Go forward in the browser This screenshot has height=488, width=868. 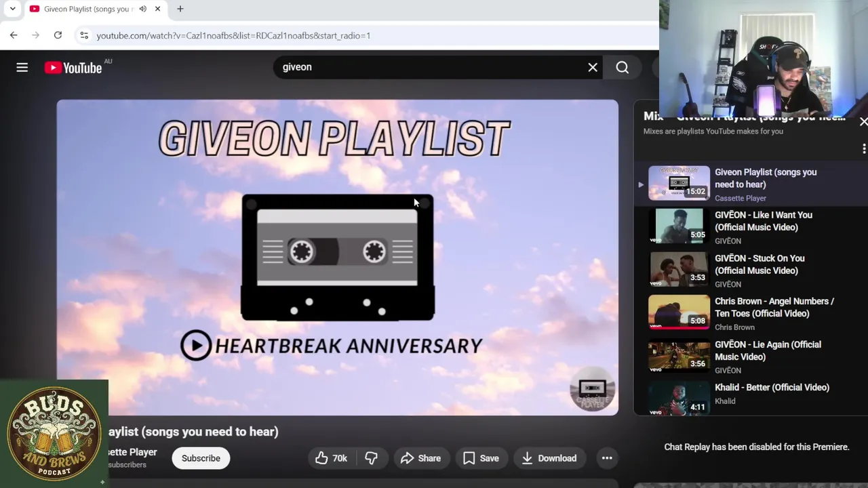(35, 35)
